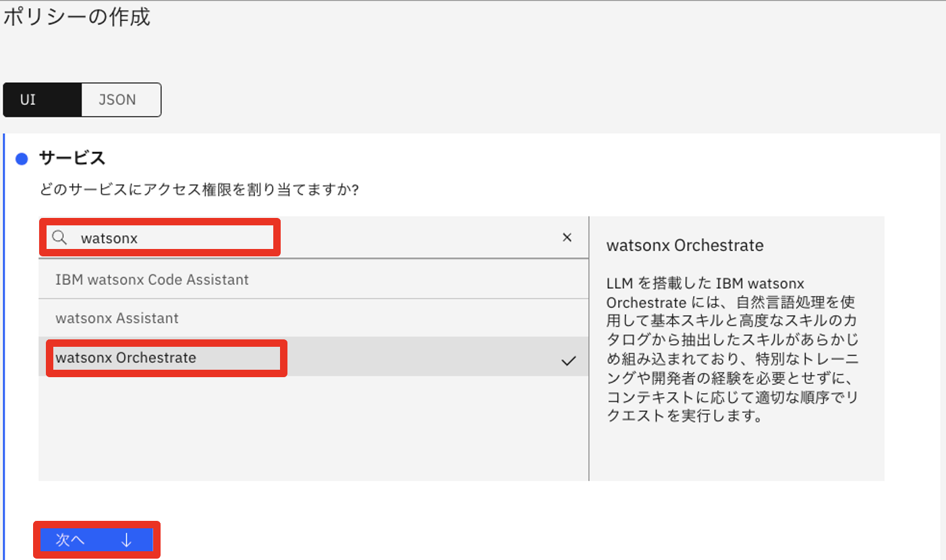Clear the search with the × icon
The width and height of the screenshot is (946, 560).
567,237
